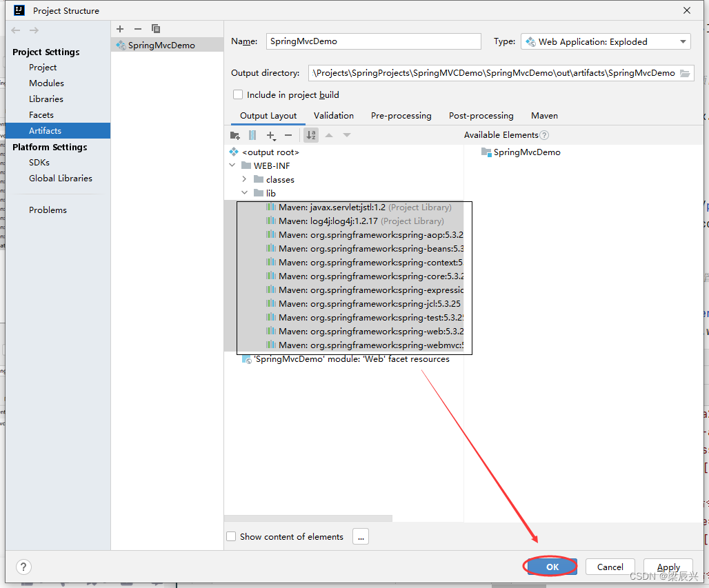Collapse the WEB-INF folder
The image size is (709, 588).
click(x=232, y=165)
